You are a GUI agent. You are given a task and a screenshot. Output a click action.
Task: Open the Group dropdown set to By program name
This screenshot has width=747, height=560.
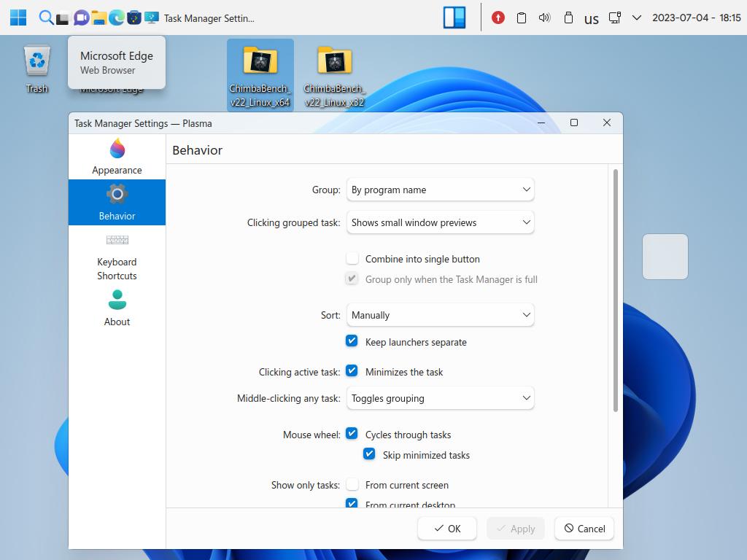coord(440,190)
